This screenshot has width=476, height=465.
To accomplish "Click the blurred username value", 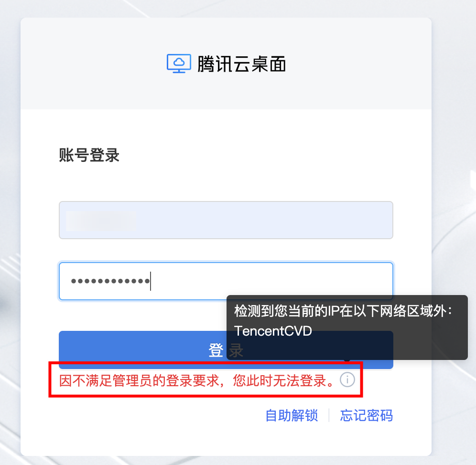I will [101, 221].
